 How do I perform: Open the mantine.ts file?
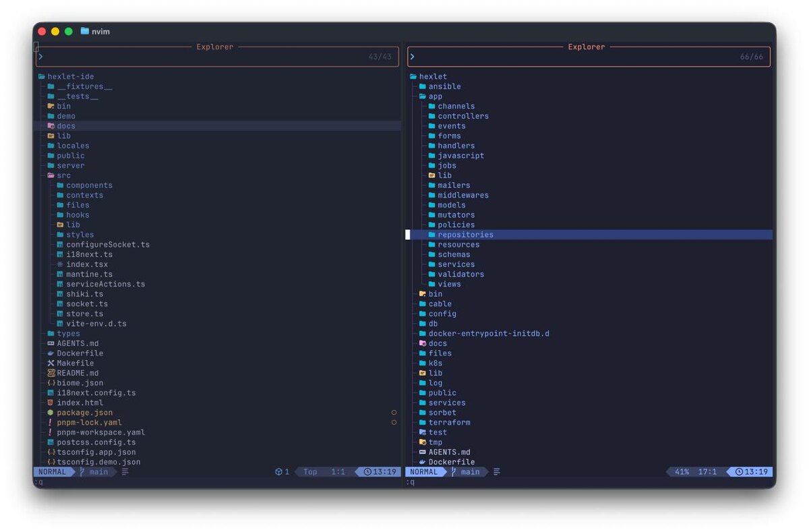pos(90,274)
